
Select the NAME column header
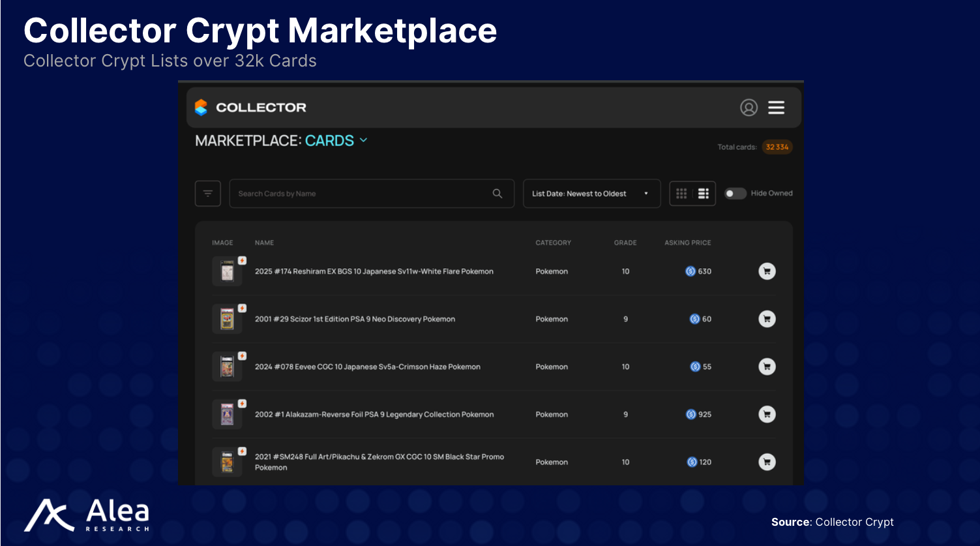tap(264, 242)
